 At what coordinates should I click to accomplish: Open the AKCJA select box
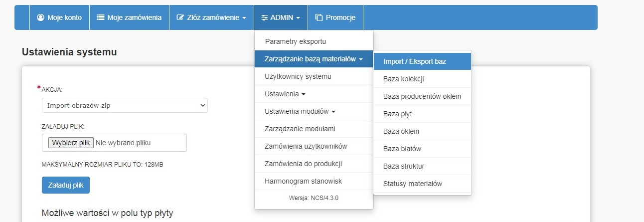pyautogui.click(x=125, y=105)
